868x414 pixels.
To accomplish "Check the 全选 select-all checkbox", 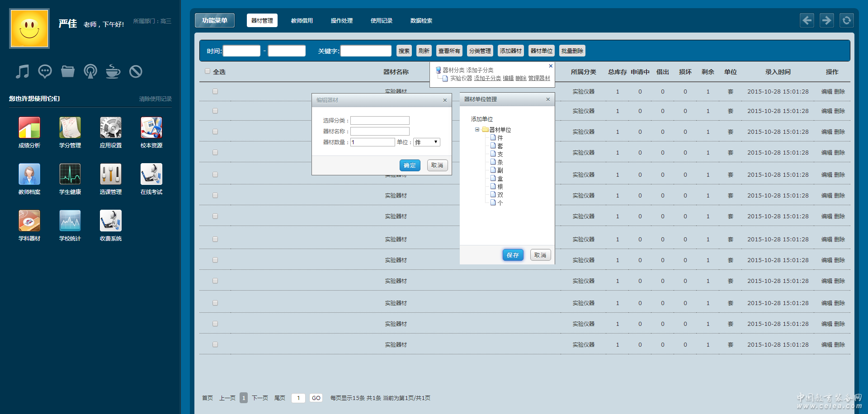I will coord(208,71).
